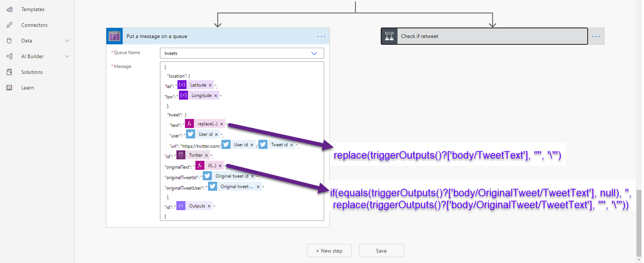This screenshot has height=263, width=644.
Task: Save the flow
Action: pyautogui.click(x=381, y=251)
